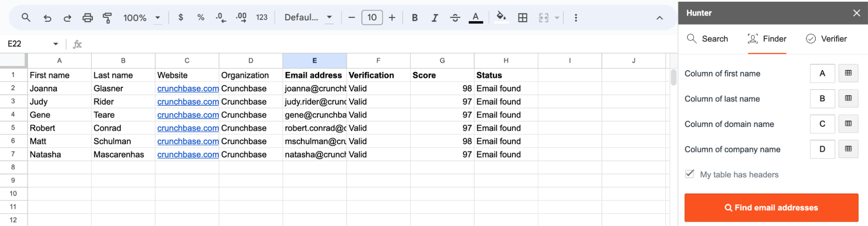
Task: Open crunchbase.com link in Robert's row
Action: tap(188, 128)
